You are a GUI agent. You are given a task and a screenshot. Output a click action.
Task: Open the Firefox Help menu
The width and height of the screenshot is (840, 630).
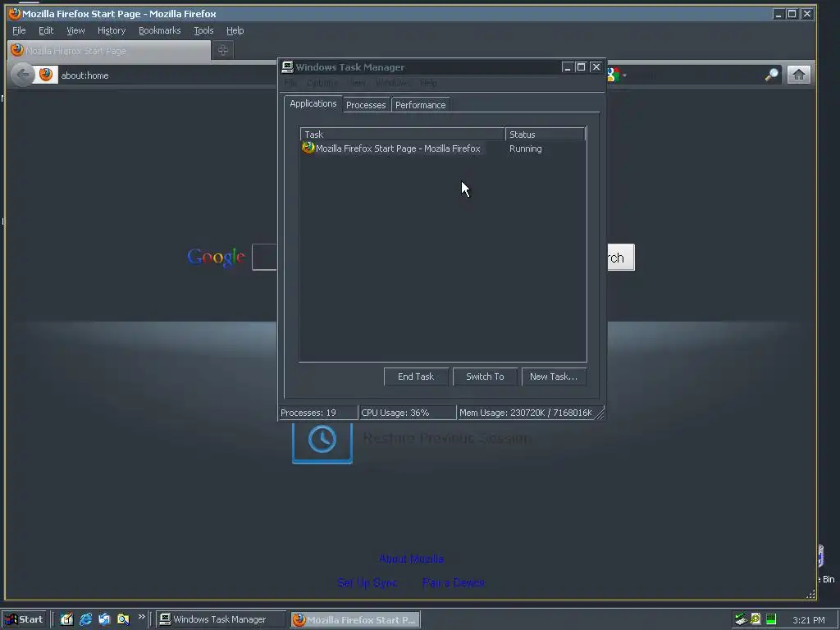click(235, 30)
